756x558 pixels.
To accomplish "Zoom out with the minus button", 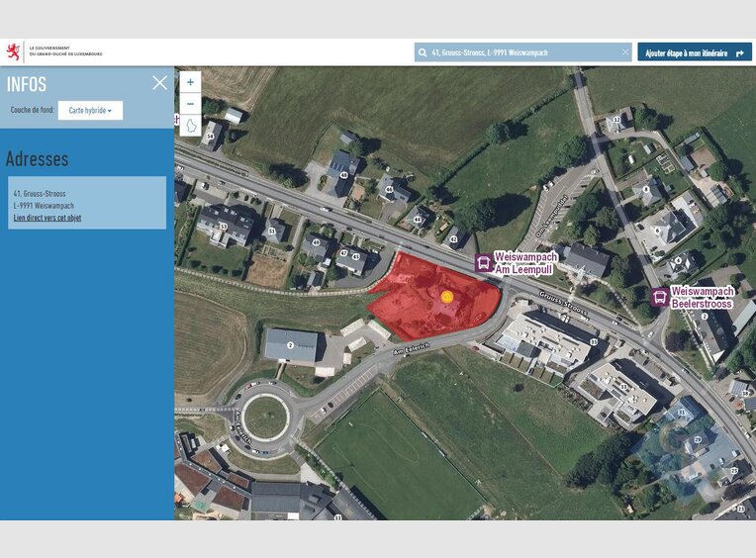I will 190,104.
